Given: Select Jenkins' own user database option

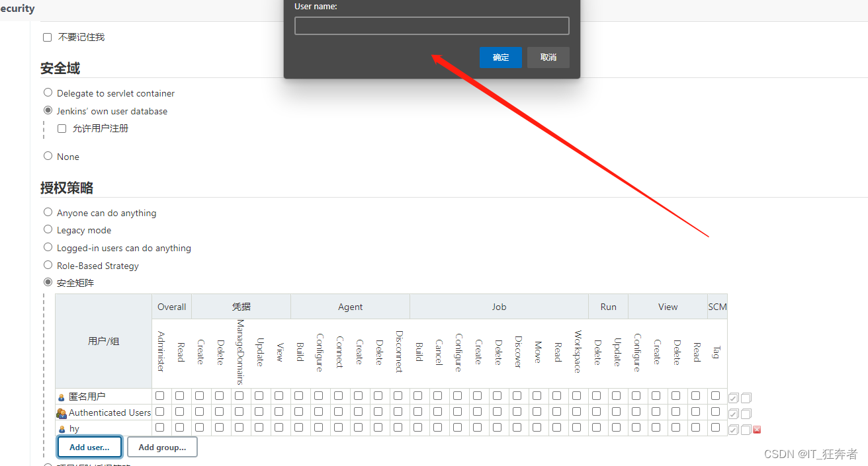Looking at the screenshot, I should coord(48,110).
